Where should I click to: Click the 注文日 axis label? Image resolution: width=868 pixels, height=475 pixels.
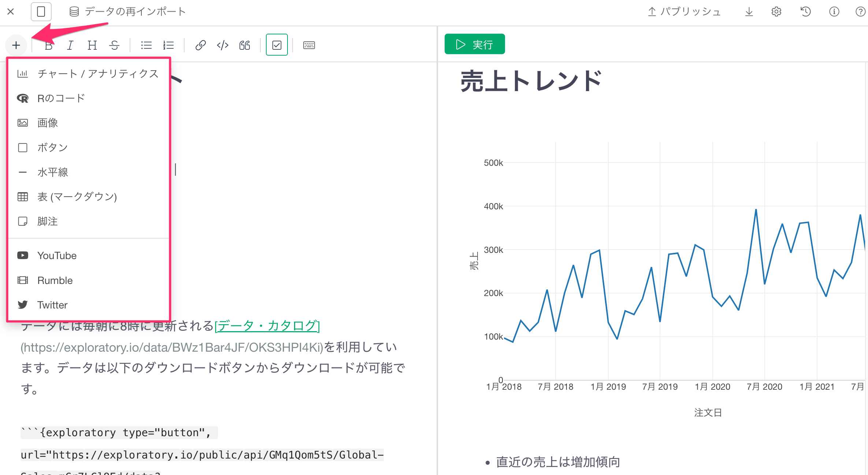708,413
